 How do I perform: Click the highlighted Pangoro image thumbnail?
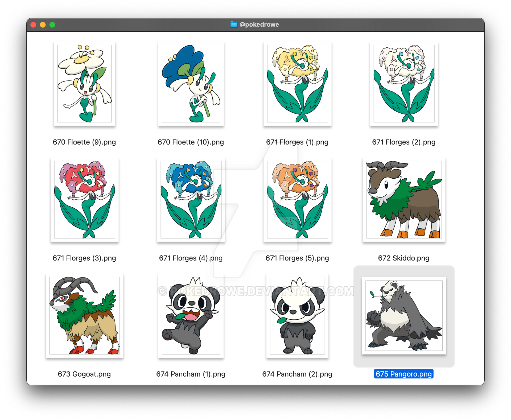coord(404,316)
